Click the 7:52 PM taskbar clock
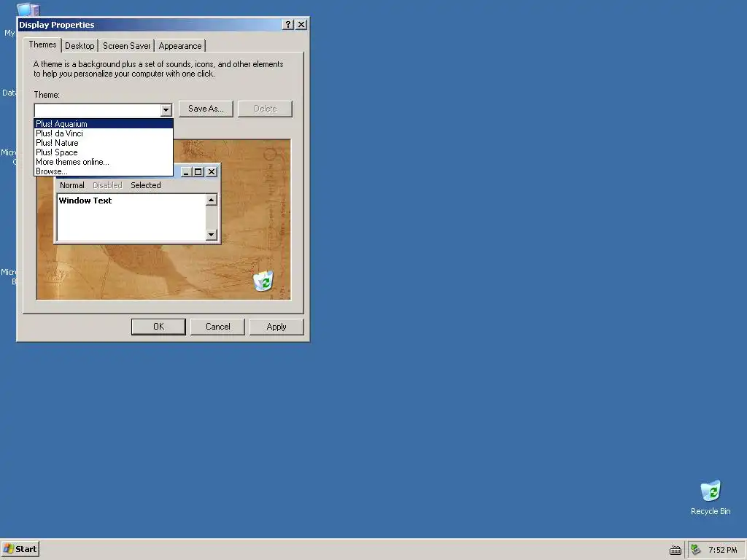 click(x=723, y=550)
